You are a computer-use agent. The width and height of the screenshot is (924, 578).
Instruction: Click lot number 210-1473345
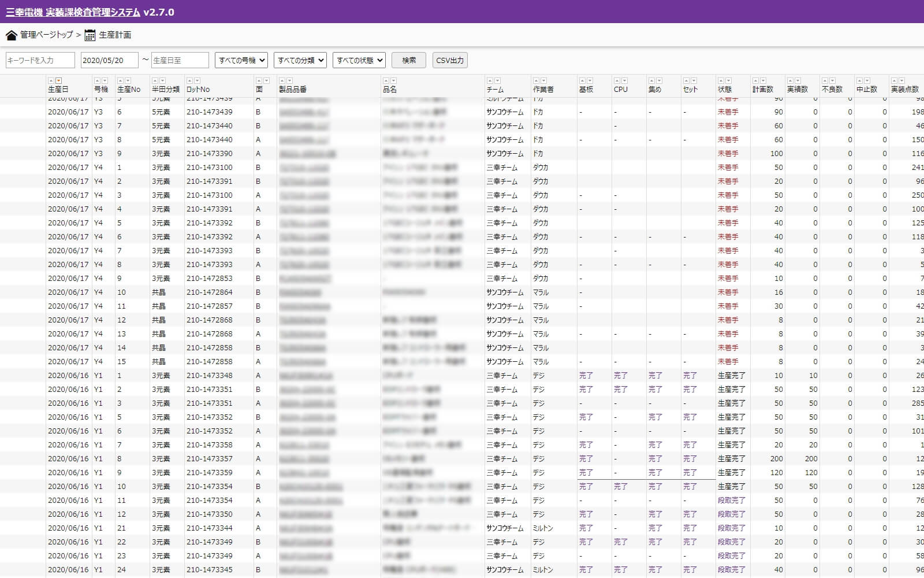click(210, 570)
